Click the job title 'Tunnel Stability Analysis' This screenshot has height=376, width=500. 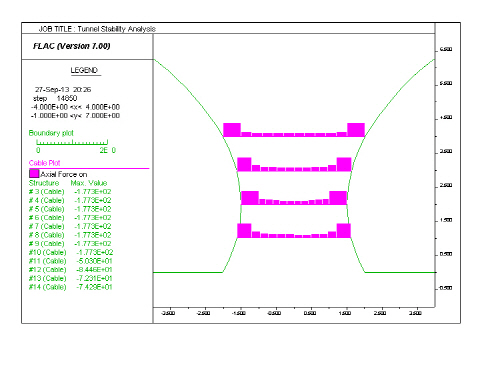point(116,29)
